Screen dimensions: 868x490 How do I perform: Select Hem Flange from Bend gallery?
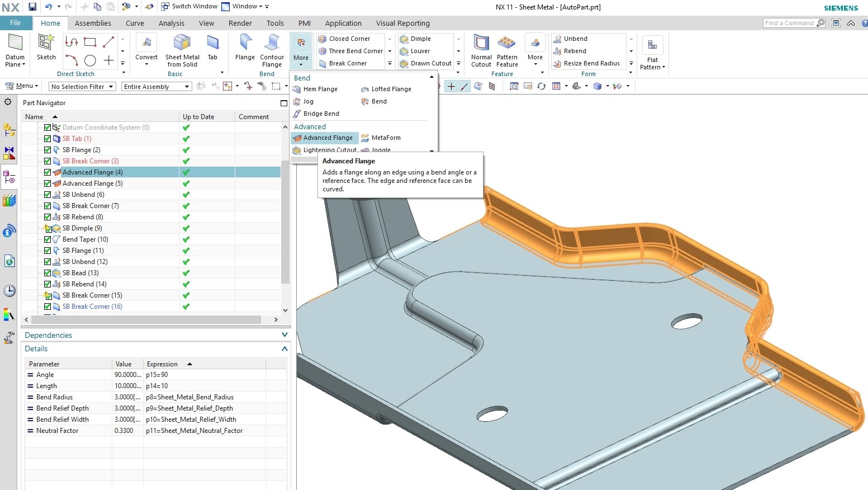click(315, 89)
